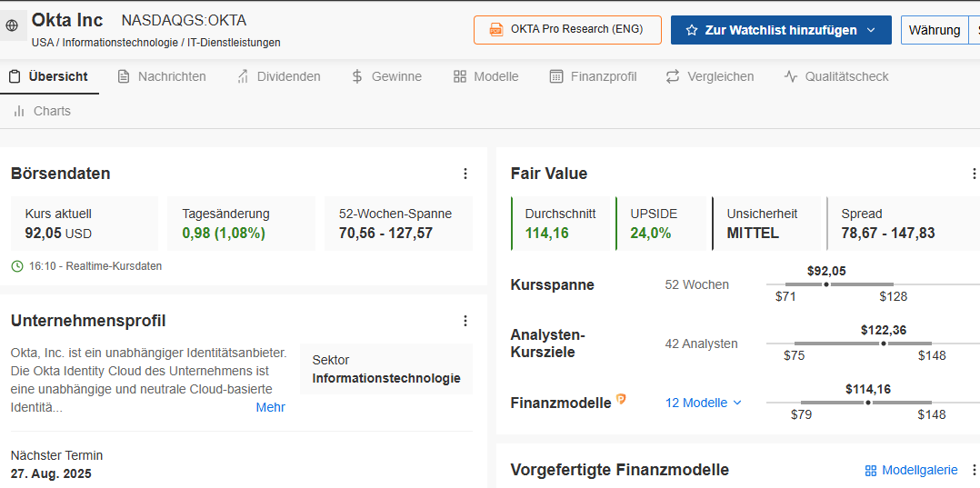Click the UPSIDE 24,0% tile
Image resolution: width=980 pixels, height=488 pixels.
point(662,224)
